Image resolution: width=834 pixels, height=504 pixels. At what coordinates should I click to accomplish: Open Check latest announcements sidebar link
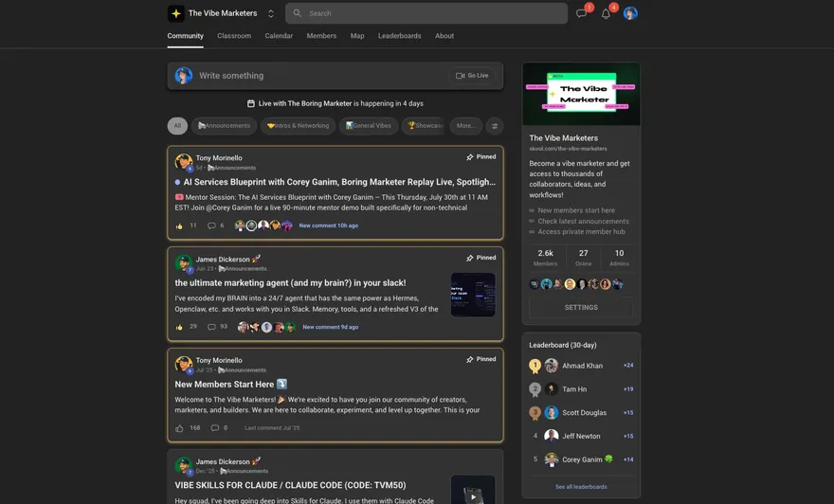coord(583,221)
